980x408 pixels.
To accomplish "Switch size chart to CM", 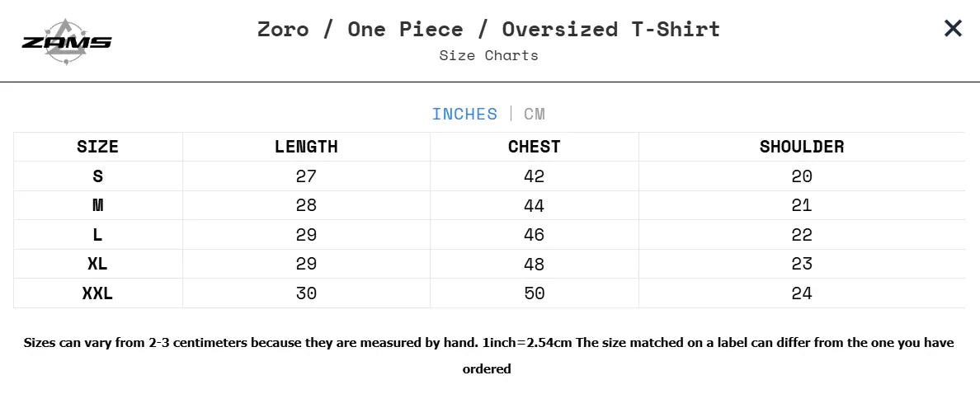I will click(535, 114).
